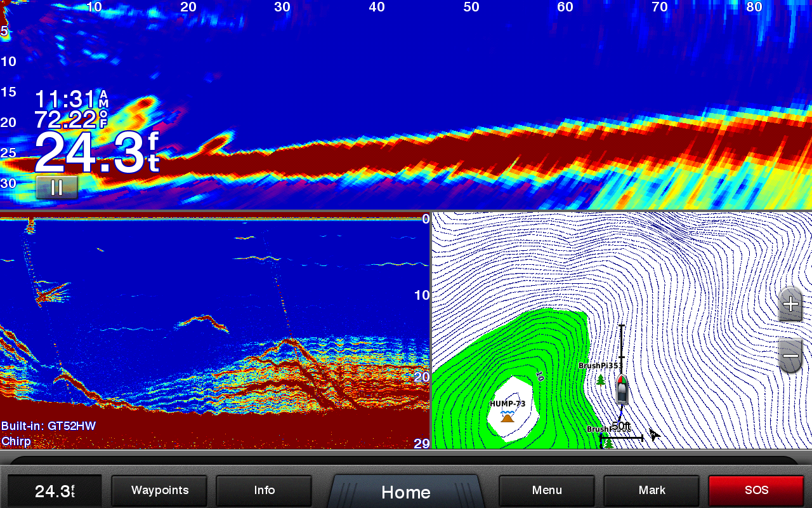Select the boat position icon on the map
The height and width of the screenshot is (508, 812).
click(622, 389)
